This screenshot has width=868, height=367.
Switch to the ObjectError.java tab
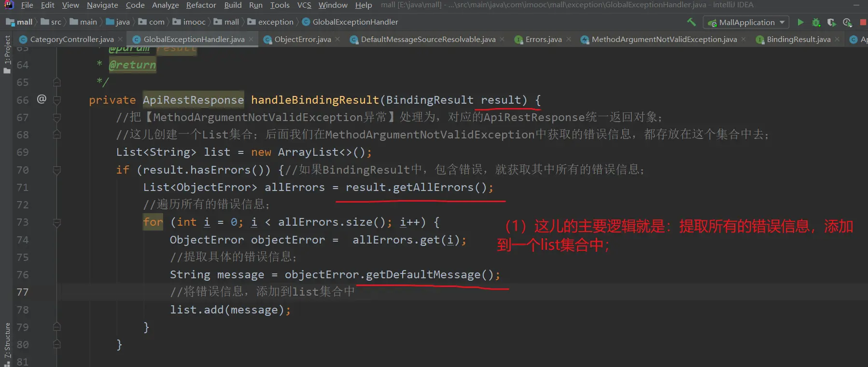point(303,40)
